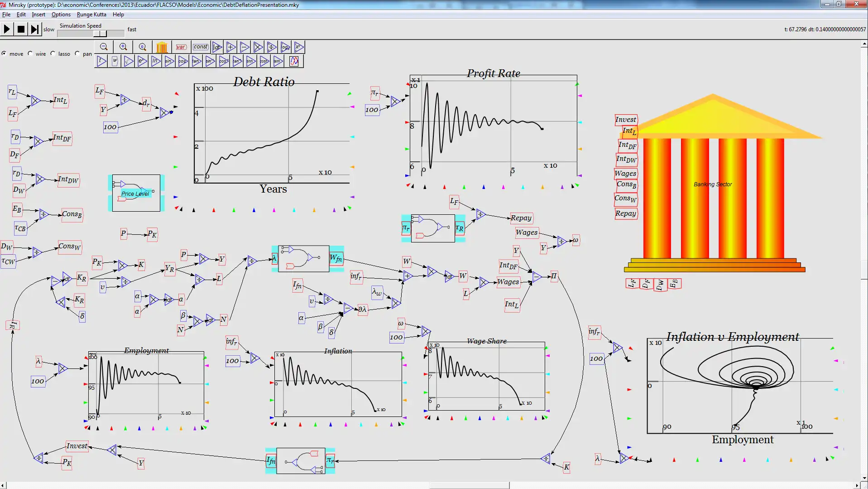Screen dimensions: 868x489
Task: Open the Insert menu
Action: pos(38,15)
